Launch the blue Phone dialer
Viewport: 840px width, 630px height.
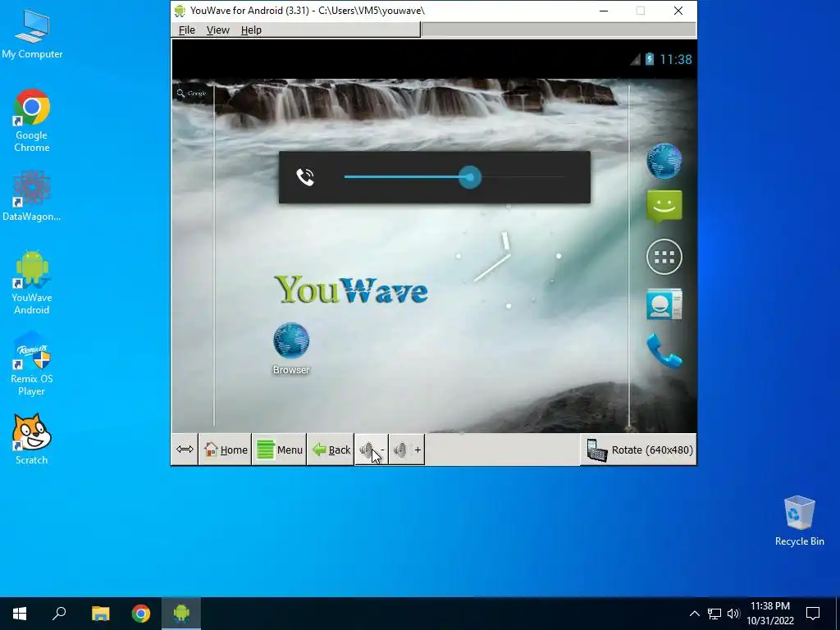pos(664,351)
